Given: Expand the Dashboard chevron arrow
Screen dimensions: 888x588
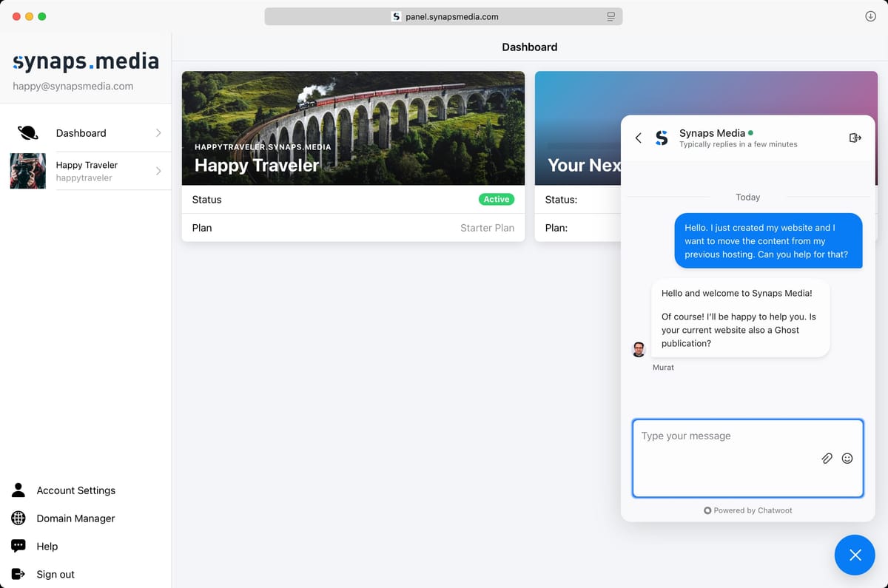Looking at the screenshot, I should [x=158, y=133].
